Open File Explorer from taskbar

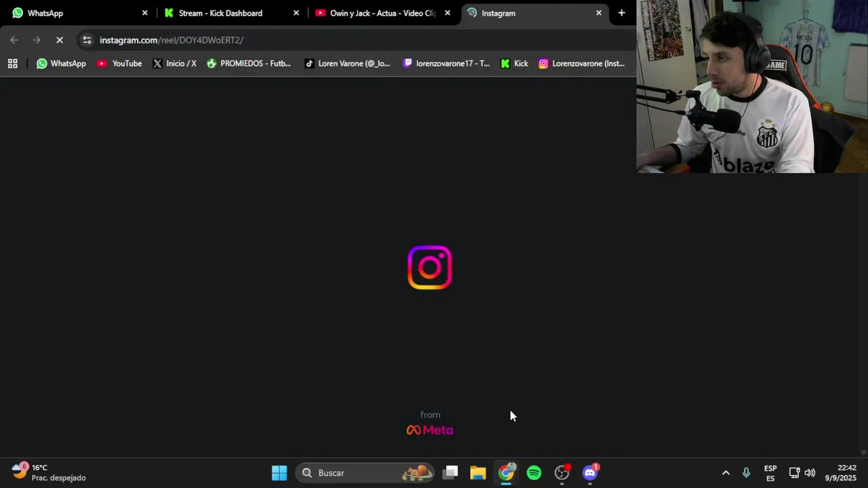[478, 472]
